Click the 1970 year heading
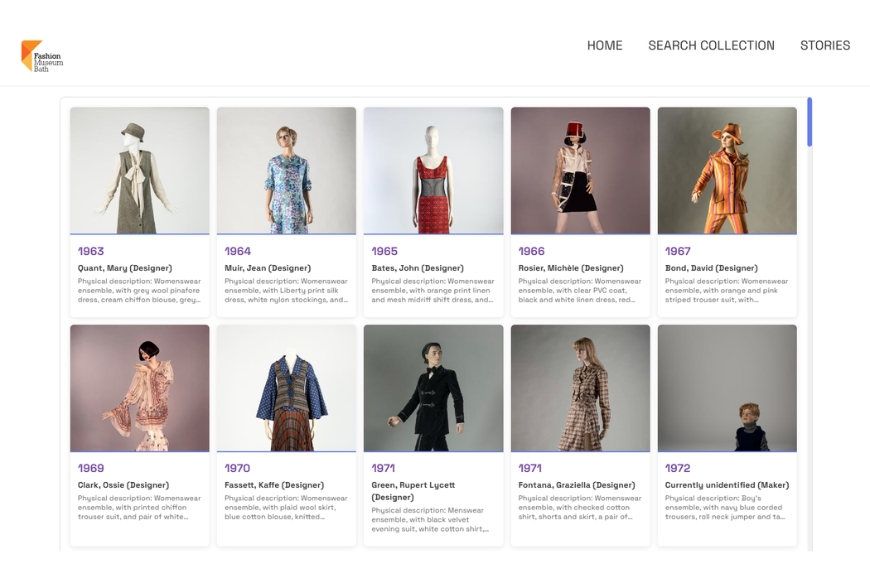This screenshot has height=582, width=870. pyautogui.click(x=237, y=468)
